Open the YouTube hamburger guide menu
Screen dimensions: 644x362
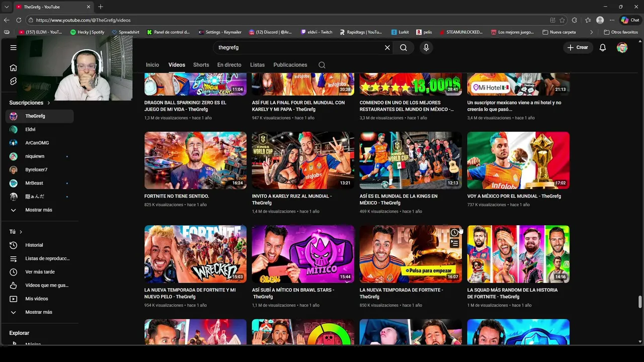(13, 47)
